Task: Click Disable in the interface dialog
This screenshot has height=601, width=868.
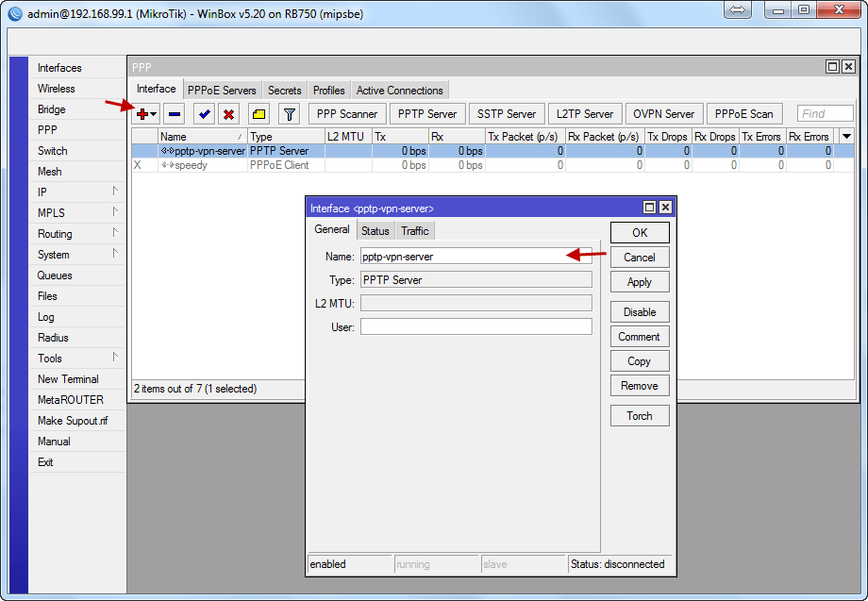Action: point(640,312)
